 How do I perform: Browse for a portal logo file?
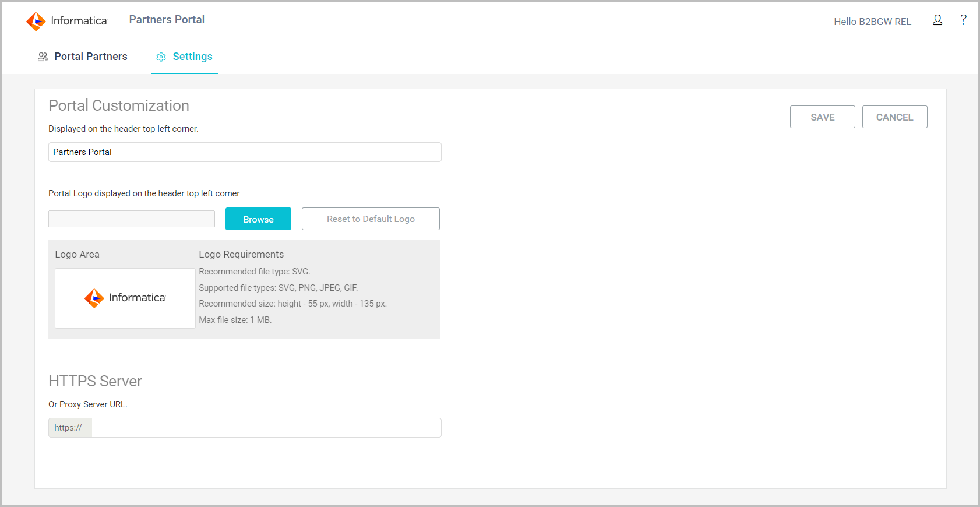pyautogui.click(x=258, y=219)
